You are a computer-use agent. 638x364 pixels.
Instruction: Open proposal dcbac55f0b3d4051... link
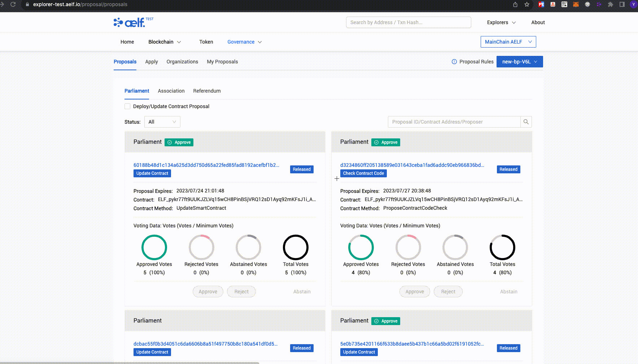coord(206,344)
